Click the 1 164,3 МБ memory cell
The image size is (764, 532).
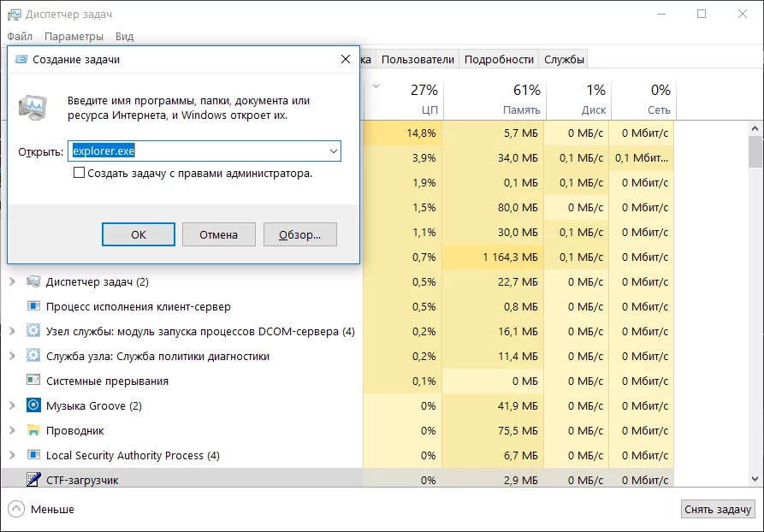(493, 257)
